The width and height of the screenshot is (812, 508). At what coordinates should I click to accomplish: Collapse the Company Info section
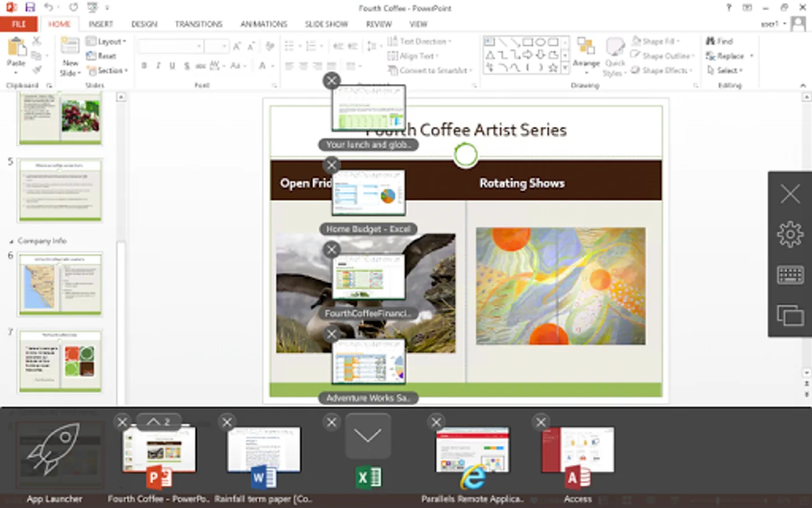[11, 241]
